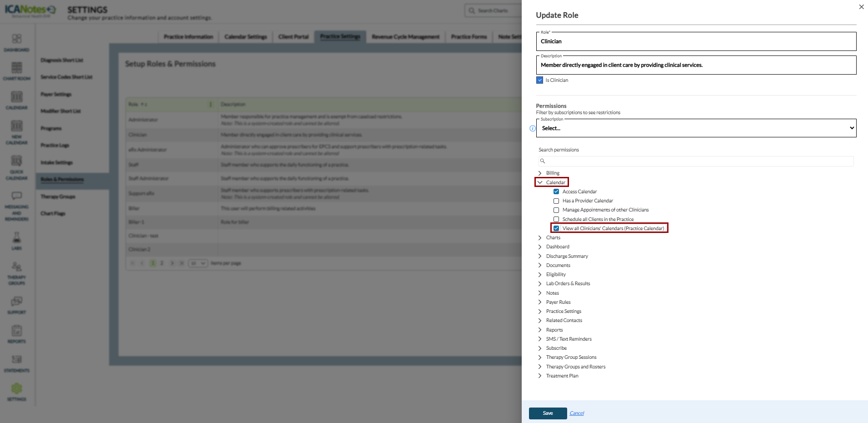Open the Therapy Groups sidebar icon

[17, 273]
